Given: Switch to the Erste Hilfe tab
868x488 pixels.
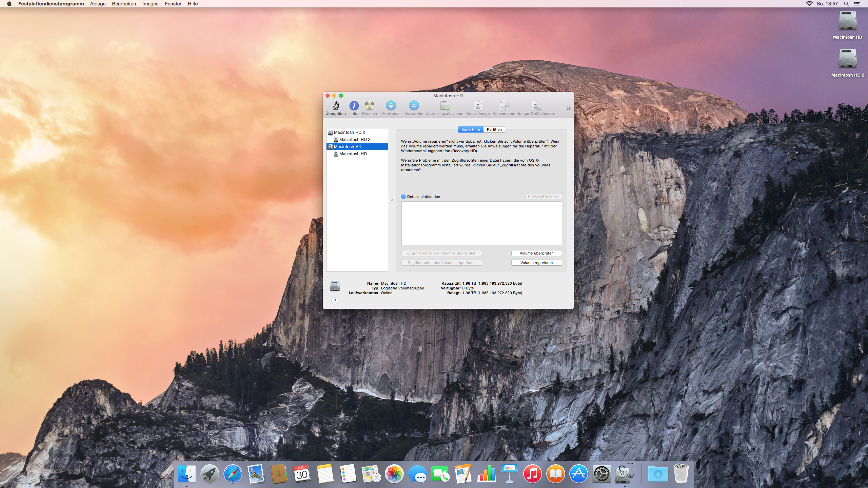Looking at the screenshot, I should [470, 129].
